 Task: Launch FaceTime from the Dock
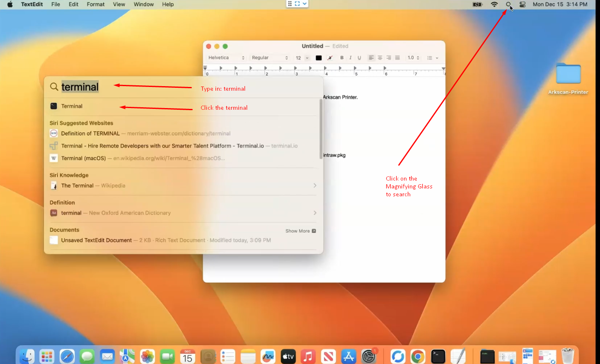[167, 356]
